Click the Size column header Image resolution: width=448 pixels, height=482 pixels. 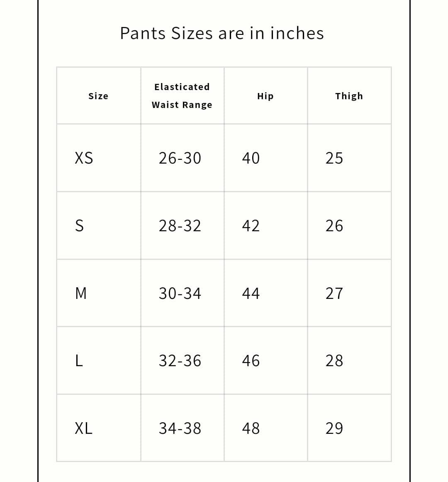click(x=98, y=96)
